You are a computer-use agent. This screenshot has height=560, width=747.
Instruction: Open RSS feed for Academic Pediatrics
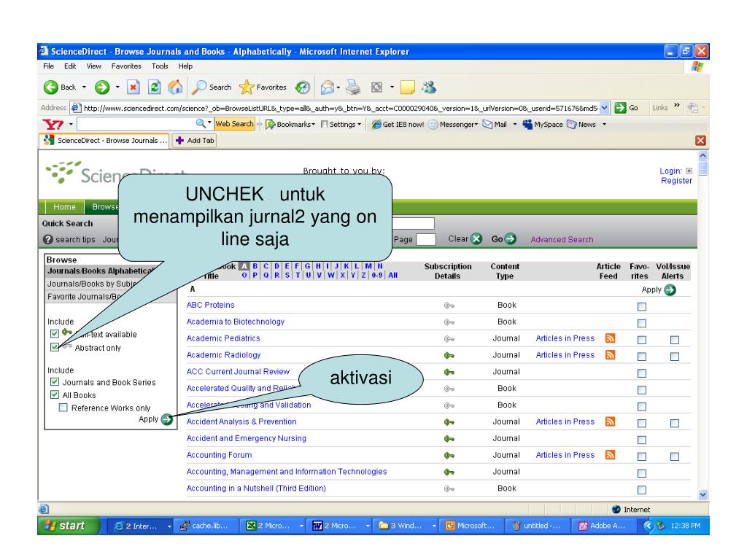[x=610, y=338]
